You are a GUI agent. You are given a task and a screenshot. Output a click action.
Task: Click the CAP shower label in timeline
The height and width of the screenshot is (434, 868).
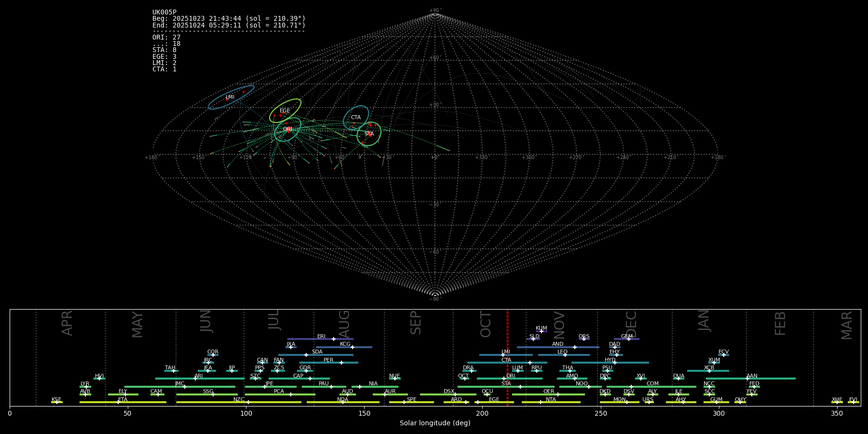point(298,376)
